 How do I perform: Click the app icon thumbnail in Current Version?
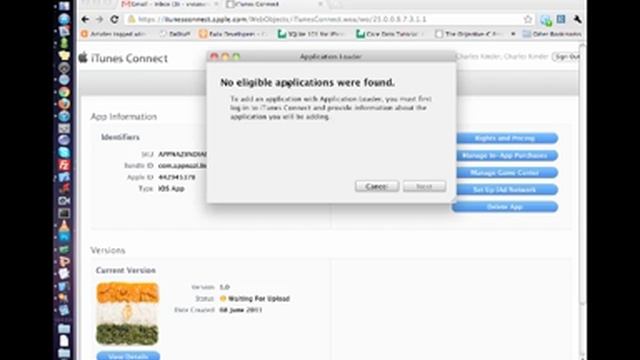[127, 313]
